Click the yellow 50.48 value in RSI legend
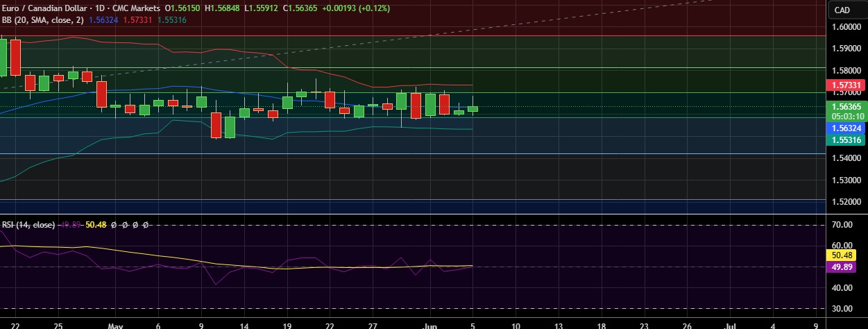Screen dimensions: 868x329 click(94, 225)
